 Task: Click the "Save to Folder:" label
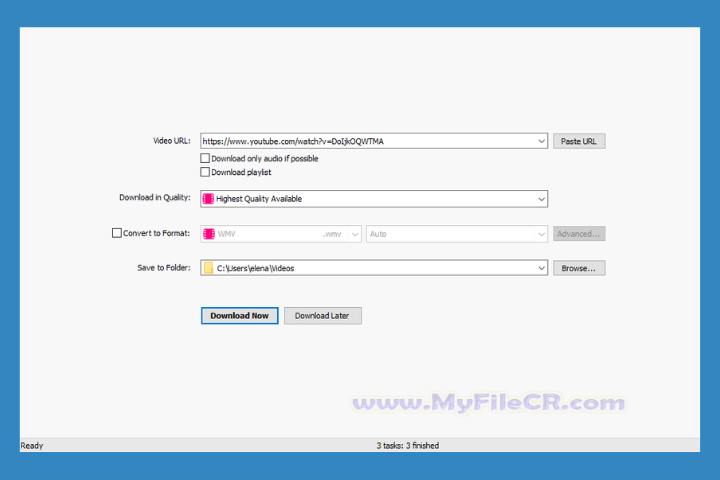pos(164,267)
